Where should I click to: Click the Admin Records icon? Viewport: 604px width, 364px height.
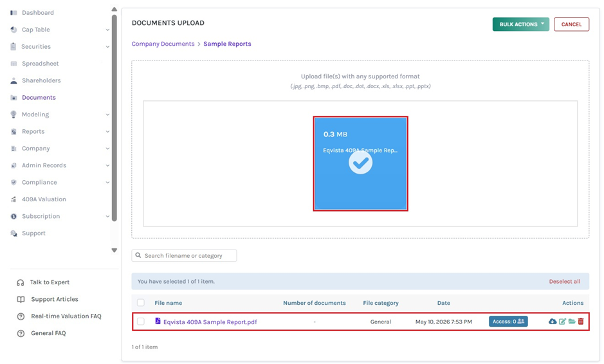point(14,165)
